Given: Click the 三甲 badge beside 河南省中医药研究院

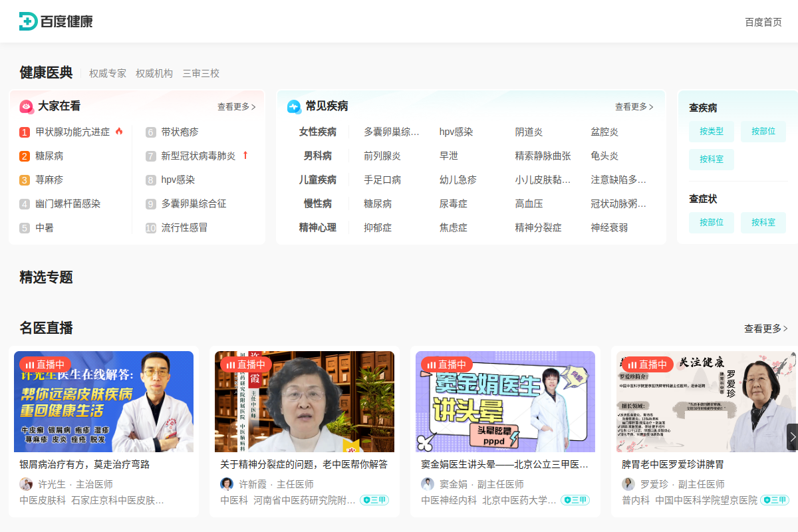Looking at the screenshot, I should tap(374, 499).
